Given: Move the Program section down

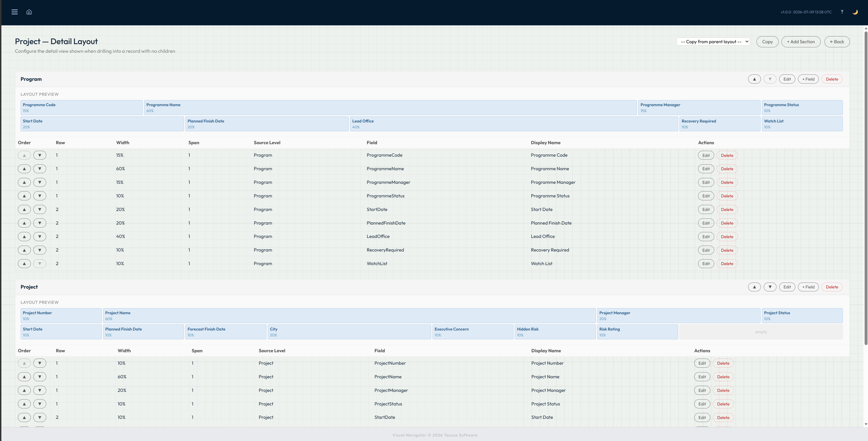Looking at the screenshot, I should pyautogui.click(x=770, y=79).
